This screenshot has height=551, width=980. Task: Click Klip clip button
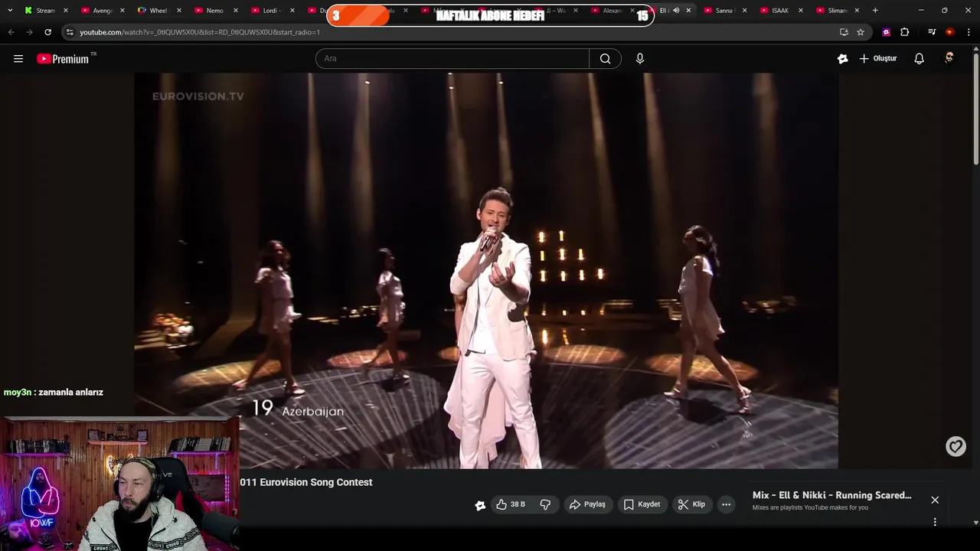pos(691,504)
